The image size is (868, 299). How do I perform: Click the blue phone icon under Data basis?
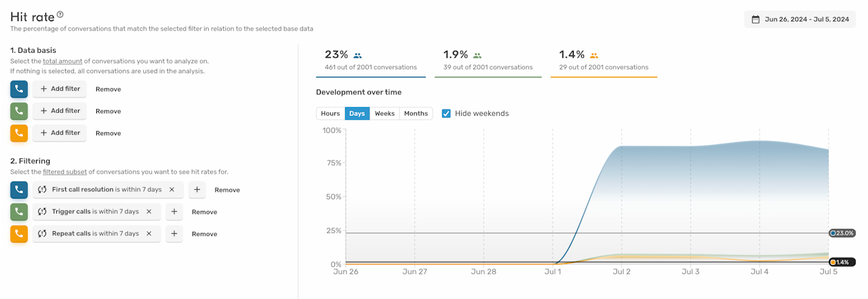coord(19,89)
